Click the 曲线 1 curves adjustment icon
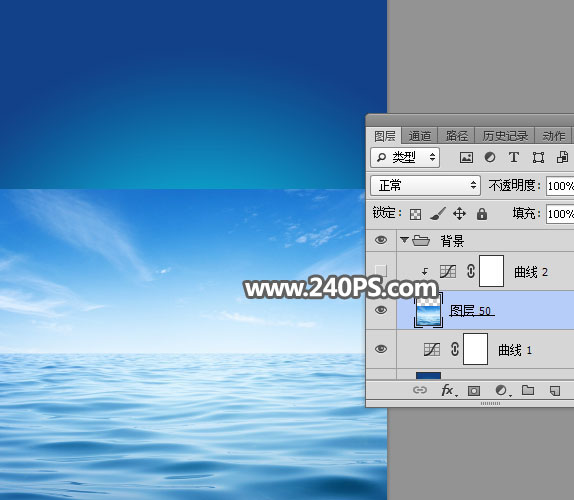 pyautogui.click(x=432, y=349)
